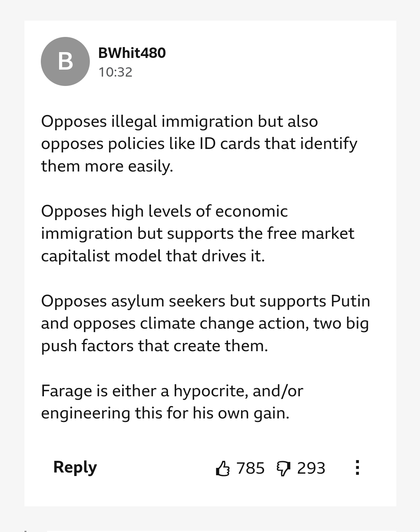
Task: Click the 293 dislikes count
Action: point(311,468)
